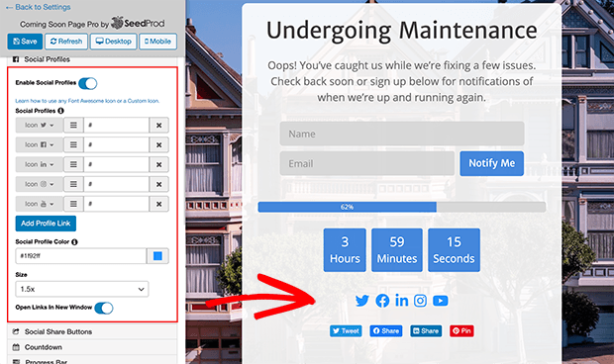Click the LinkedIn Share button
The image size is (614, 364).
coord(426,331)
